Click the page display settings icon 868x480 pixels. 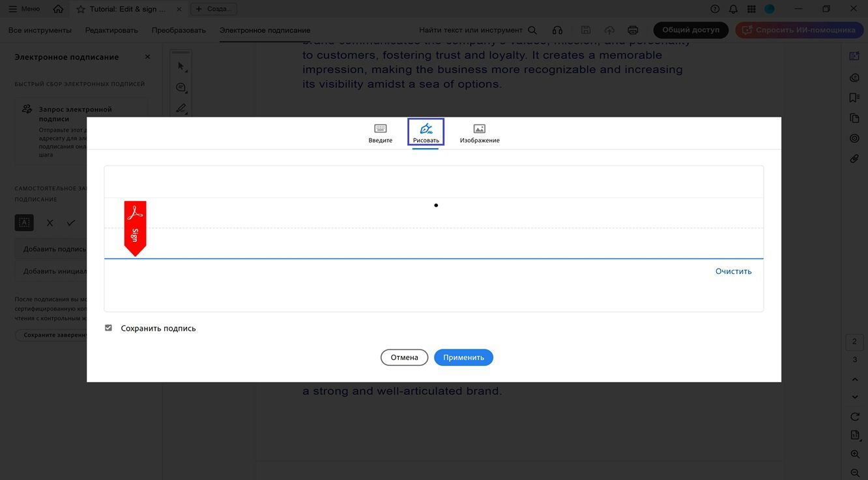(x=855, y=435)
